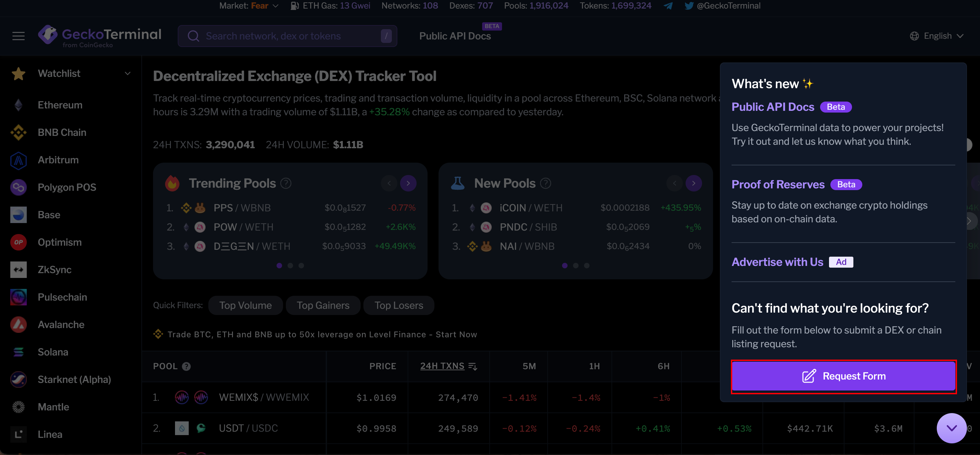Click the 5M column header
The height and width of the screenshot is (455, 980).
[x=529, y=366]
